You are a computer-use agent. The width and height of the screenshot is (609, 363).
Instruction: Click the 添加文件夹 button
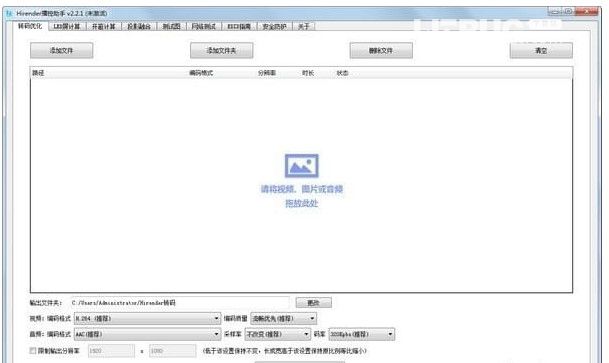[x=221, y=50]
